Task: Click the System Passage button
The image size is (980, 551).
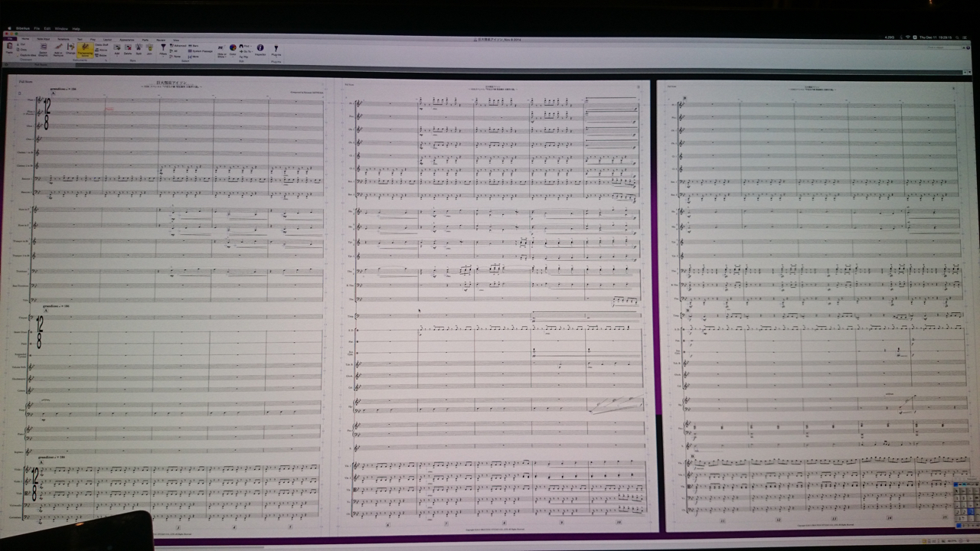Action: (x=200, y=51)
